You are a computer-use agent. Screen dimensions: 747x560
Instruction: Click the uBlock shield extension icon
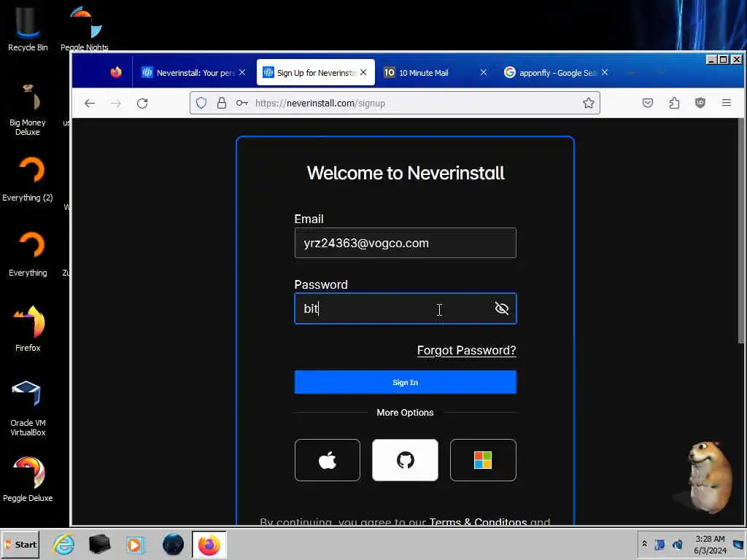700,103
